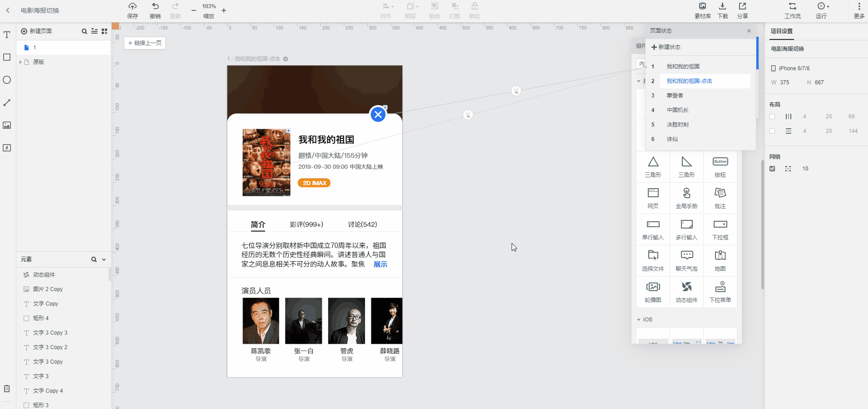Select the Circle tool in the left sidebar
This screenshot has width=868, height=409.
[7, 80]
